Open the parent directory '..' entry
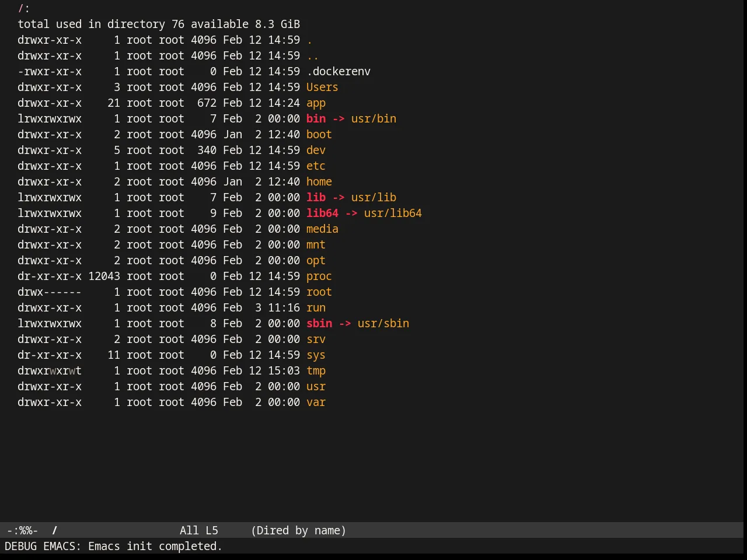 (x=313, y=55)
